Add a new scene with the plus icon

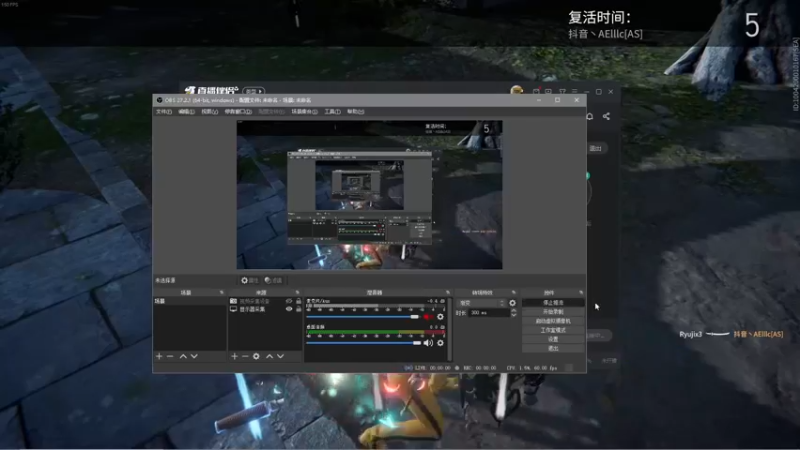159,356
